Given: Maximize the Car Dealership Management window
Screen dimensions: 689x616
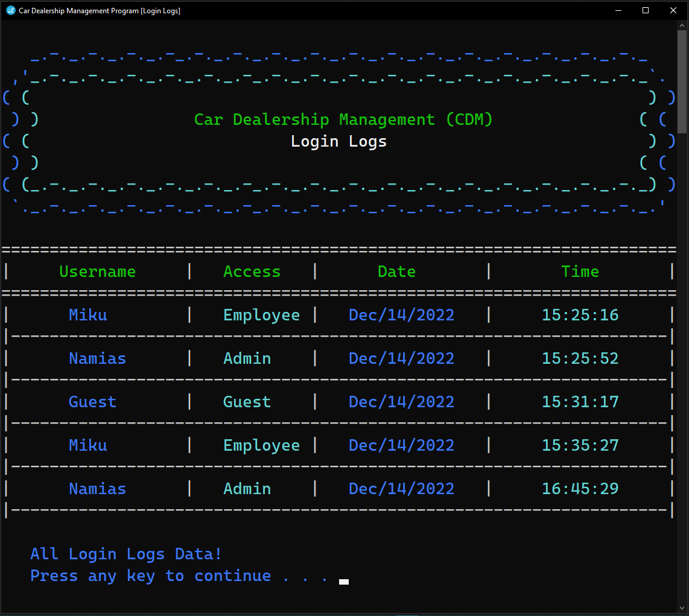Looking at the screenshot, I should (x=646, y=10).
